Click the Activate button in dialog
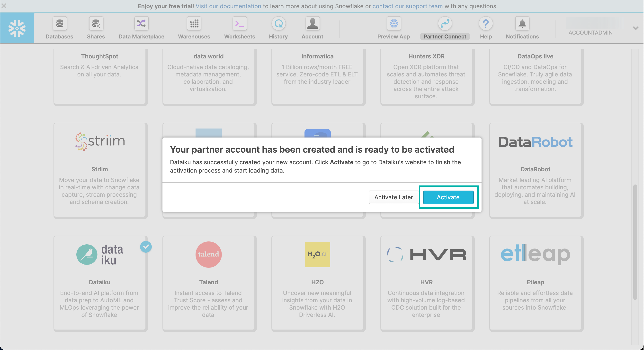This screenshot has height=350, width=644. pos(448,197)
